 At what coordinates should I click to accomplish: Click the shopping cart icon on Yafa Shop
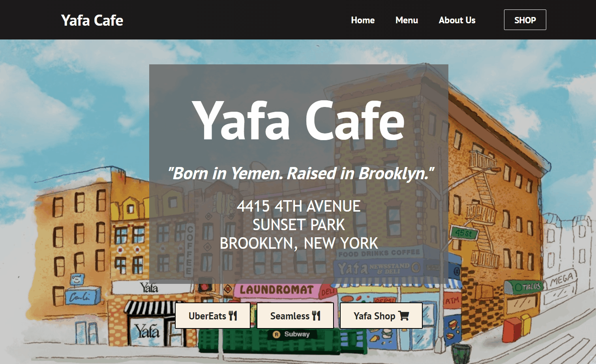point(403,316)
